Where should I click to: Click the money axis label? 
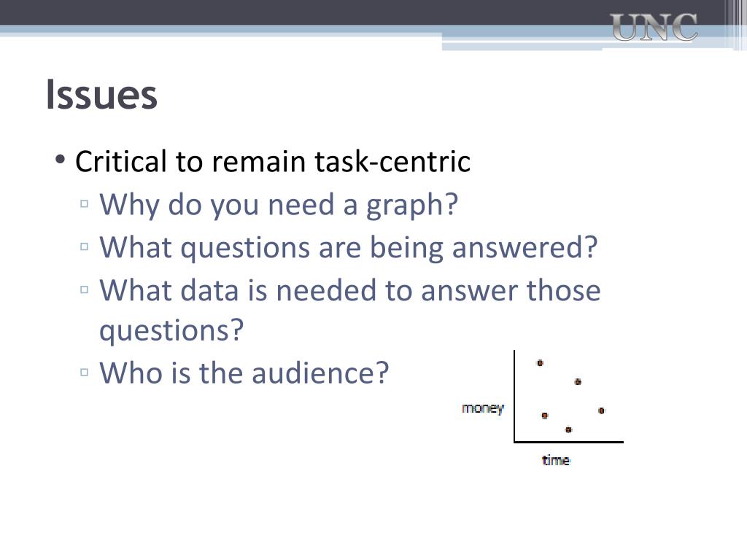(x=483, y=408)
